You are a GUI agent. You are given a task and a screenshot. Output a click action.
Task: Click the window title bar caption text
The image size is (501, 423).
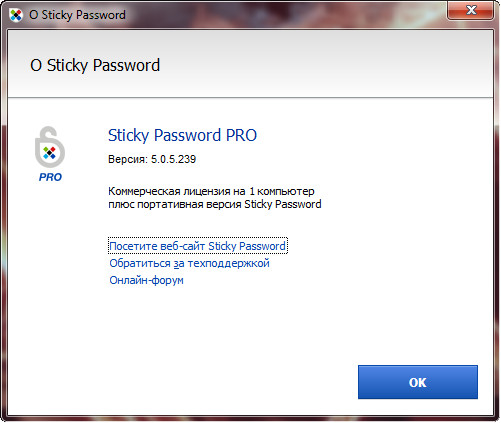tap(77, 15)
